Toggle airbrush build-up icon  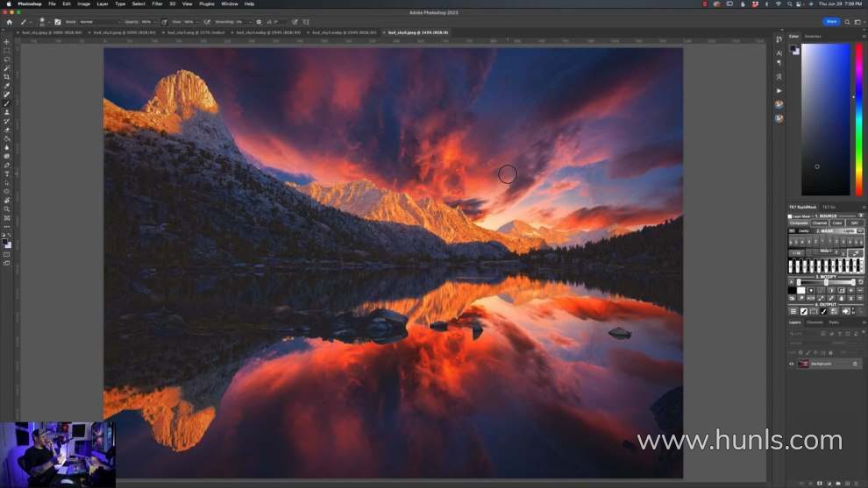(207, 22)
